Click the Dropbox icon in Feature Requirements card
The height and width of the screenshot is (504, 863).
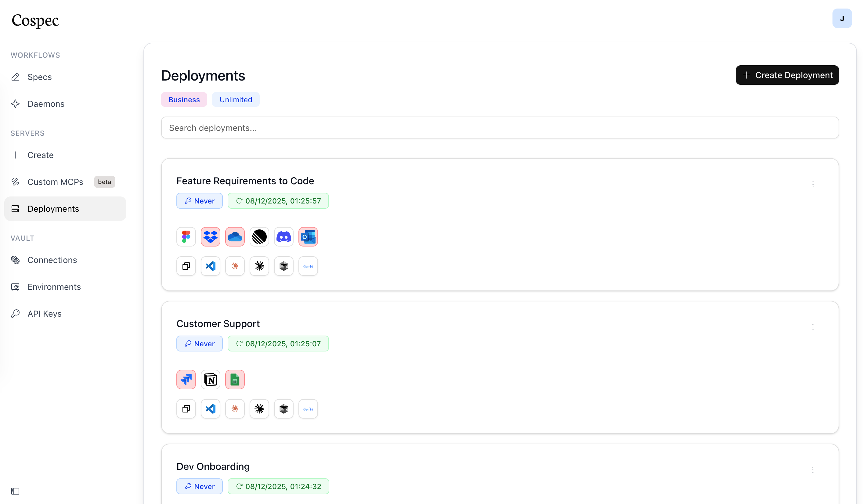tap(210, 236)
